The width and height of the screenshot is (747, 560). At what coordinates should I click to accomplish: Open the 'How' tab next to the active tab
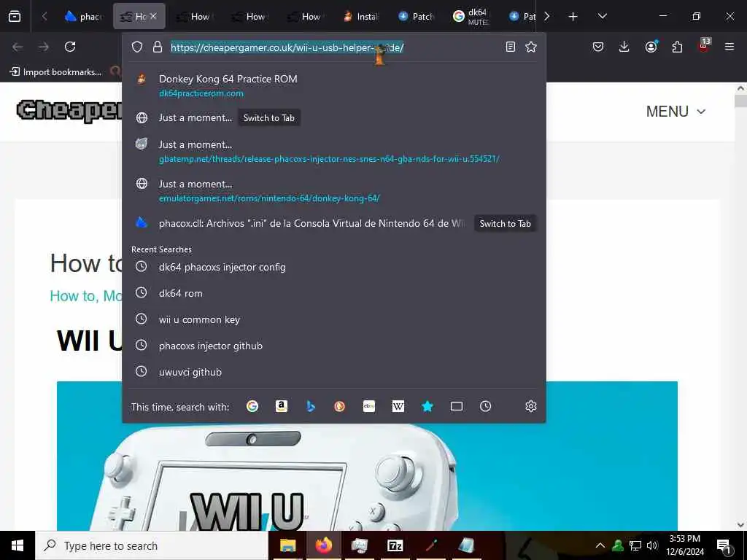pos(194,16)
